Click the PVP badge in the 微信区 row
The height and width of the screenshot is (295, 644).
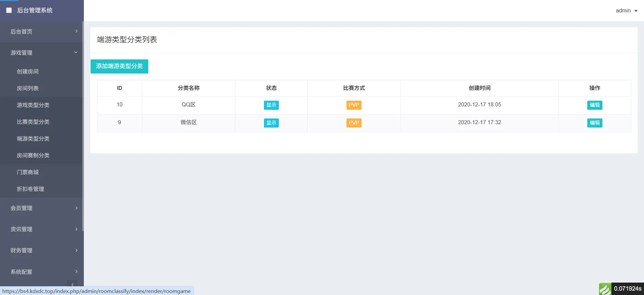coord(354,123)
